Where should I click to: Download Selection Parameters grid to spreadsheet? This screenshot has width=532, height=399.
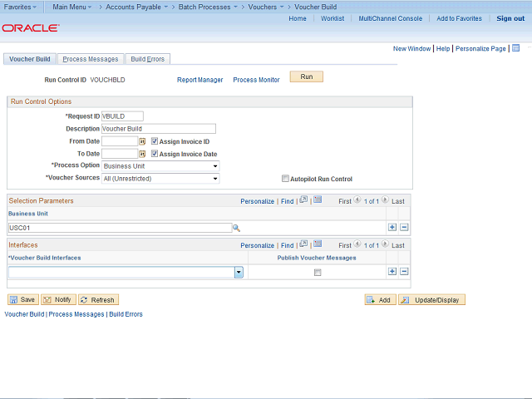[x=318, y=199]
